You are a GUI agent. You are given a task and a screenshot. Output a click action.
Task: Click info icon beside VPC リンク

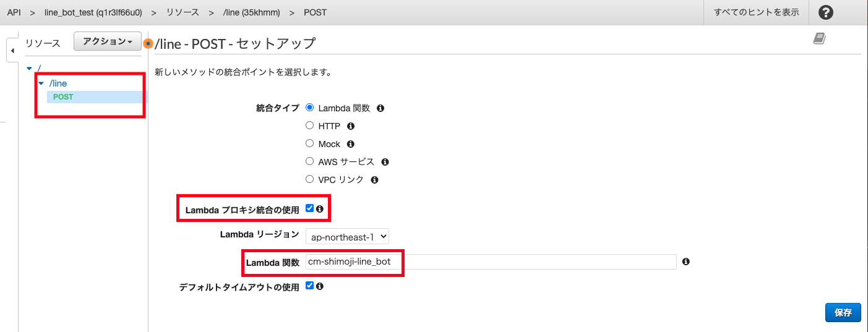coord(374,180)
